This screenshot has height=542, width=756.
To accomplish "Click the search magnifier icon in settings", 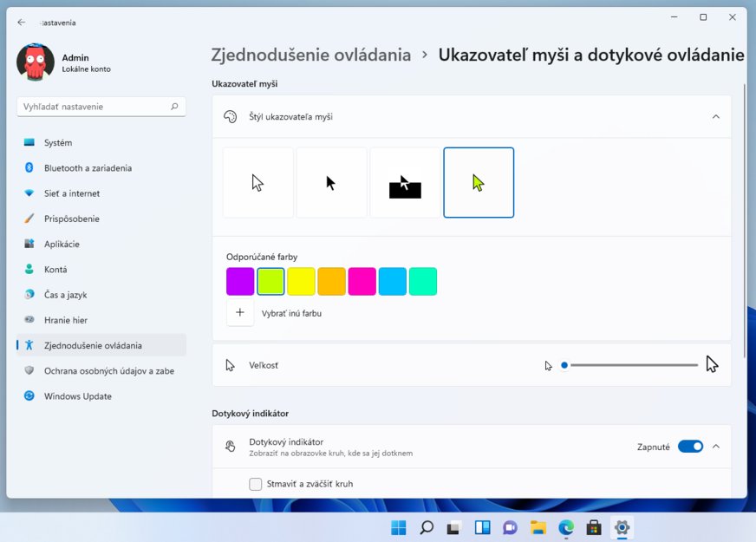I will [x=174, y=107].
